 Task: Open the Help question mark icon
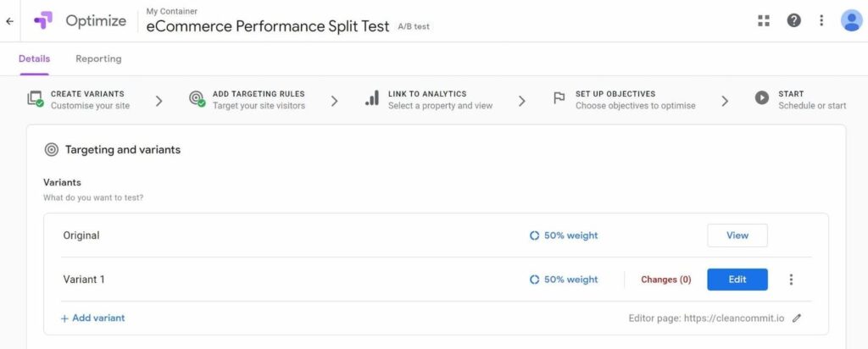pos(793,21)
